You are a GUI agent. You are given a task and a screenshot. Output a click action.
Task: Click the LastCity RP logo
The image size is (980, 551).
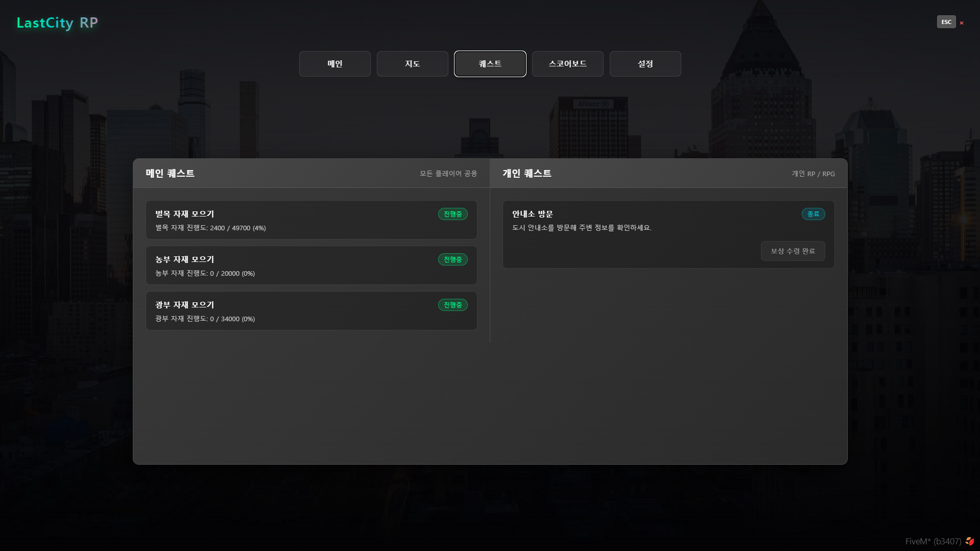[x=57, y=23]
